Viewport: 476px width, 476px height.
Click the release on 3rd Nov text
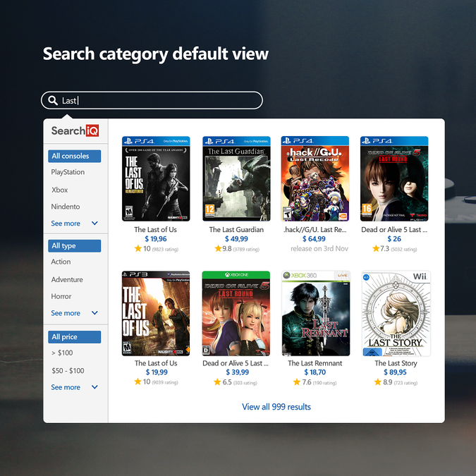click(319, 249)
